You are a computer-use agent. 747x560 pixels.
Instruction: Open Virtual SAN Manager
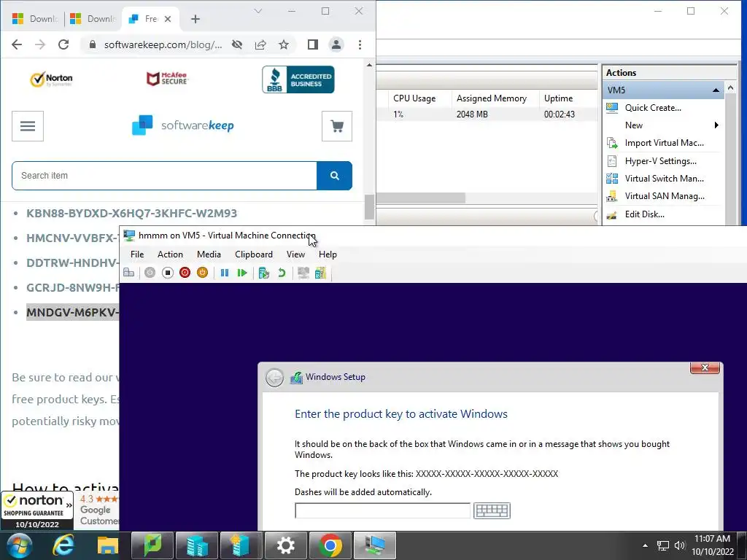click(x=665, y=196)
